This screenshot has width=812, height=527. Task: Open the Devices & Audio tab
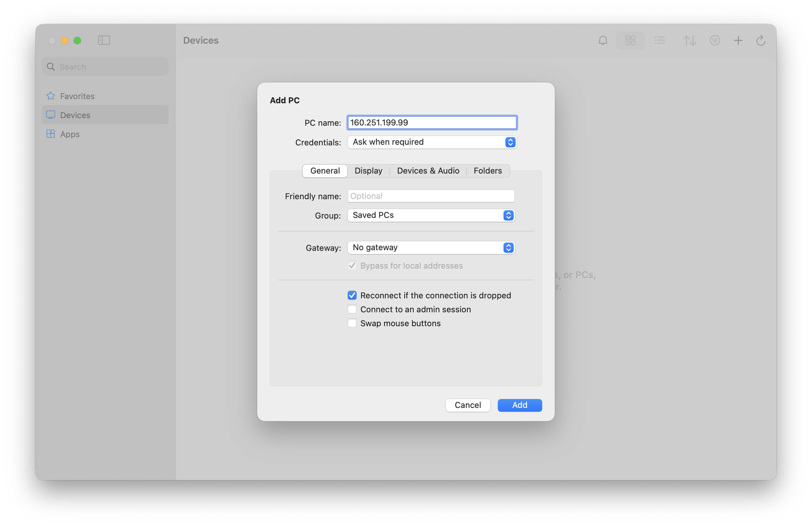[428, 171]
